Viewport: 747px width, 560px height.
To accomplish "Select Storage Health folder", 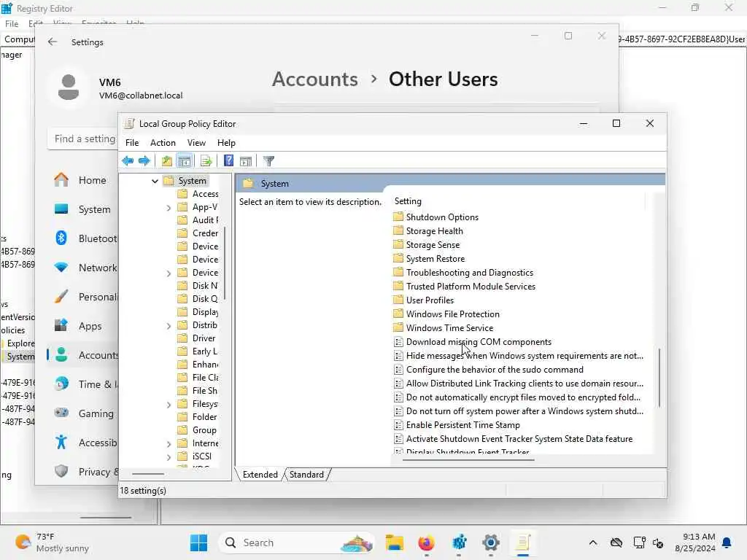I will [428, 231].
